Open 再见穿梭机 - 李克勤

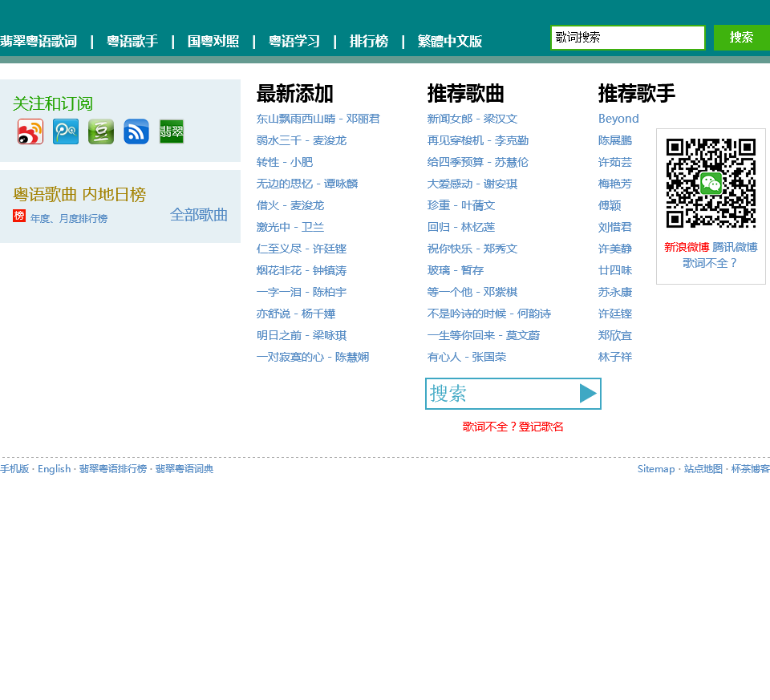coord(478,140)
